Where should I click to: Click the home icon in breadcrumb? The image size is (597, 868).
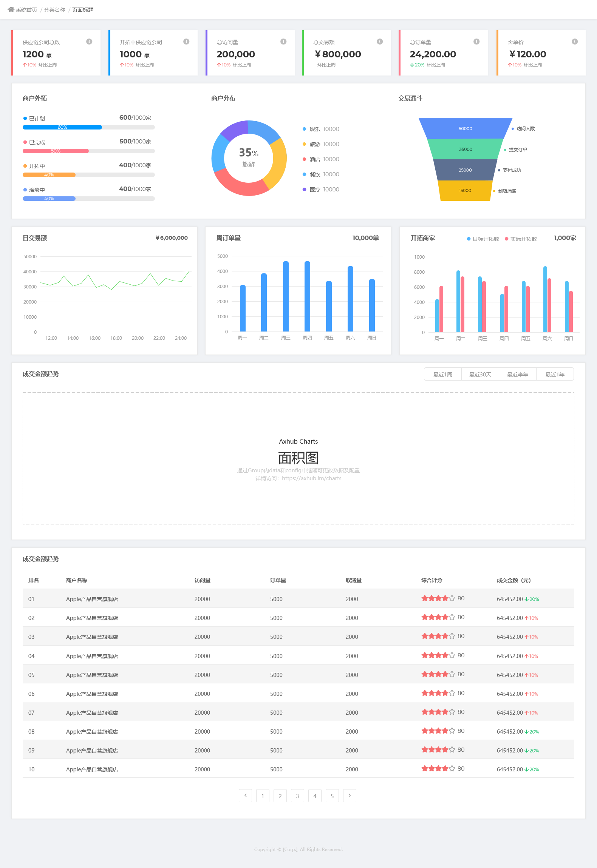[11, 9]
